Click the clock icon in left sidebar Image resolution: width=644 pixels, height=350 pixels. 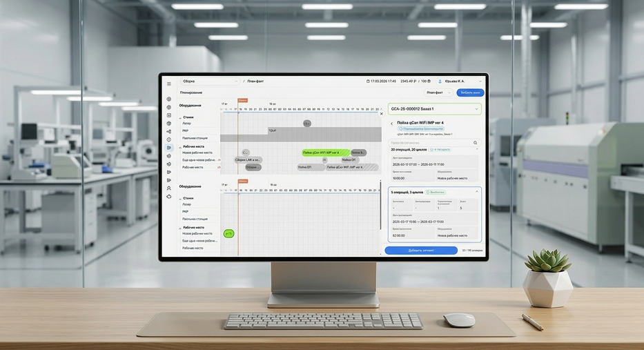[168, 139]
